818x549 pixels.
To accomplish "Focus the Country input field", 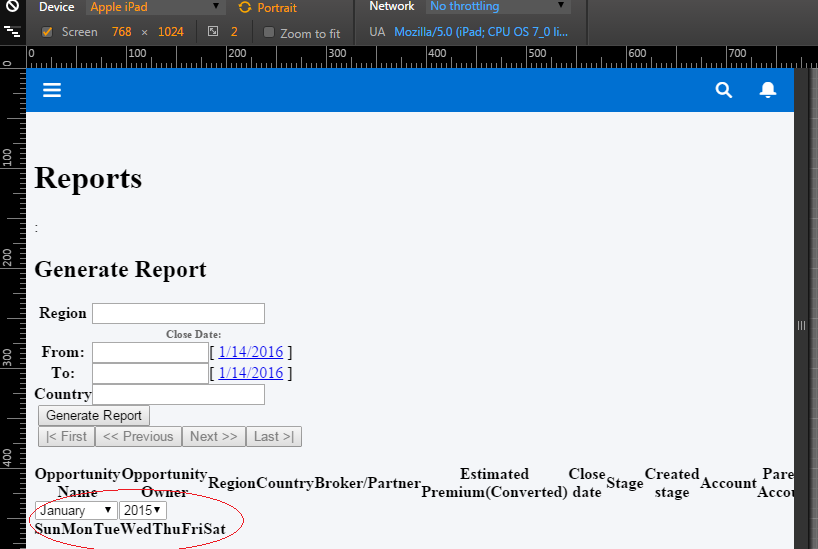I will coord(178,394).
